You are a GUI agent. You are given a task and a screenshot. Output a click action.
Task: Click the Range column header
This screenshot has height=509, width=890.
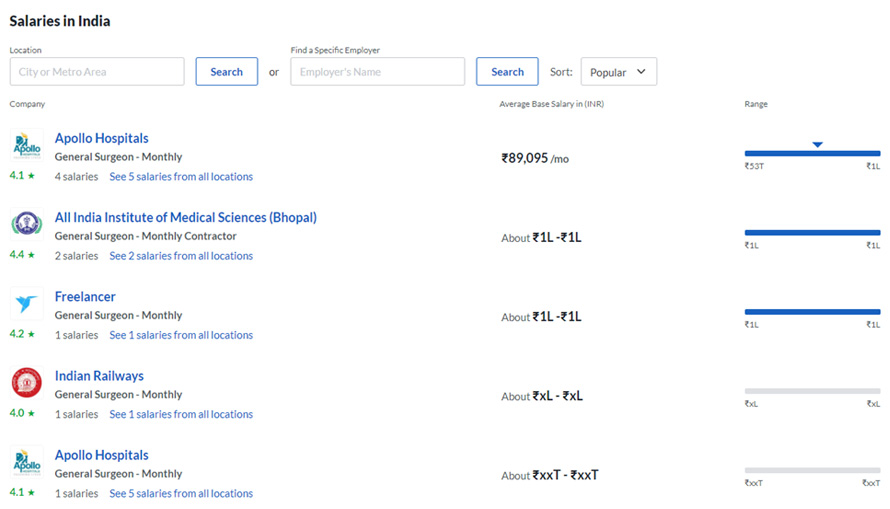755,104
